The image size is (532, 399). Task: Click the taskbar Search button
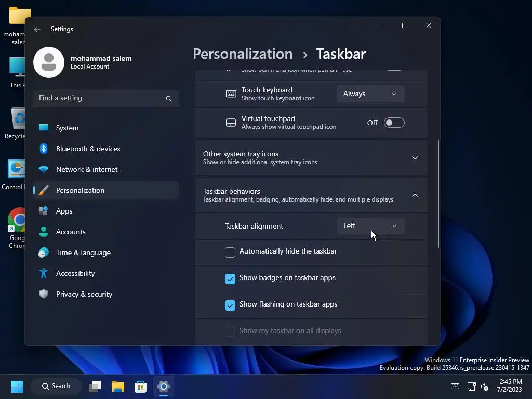point(56,387)
